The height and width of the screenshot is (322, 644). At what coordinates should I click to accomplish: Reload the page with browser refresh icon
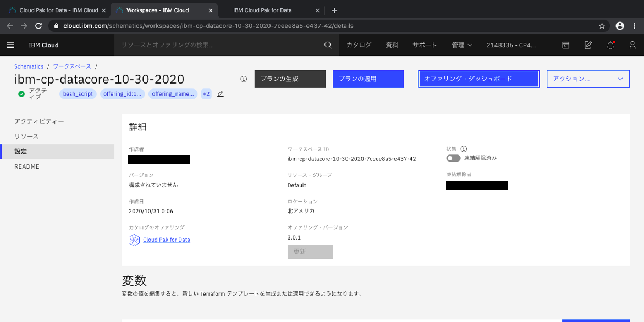pos(38,26)
